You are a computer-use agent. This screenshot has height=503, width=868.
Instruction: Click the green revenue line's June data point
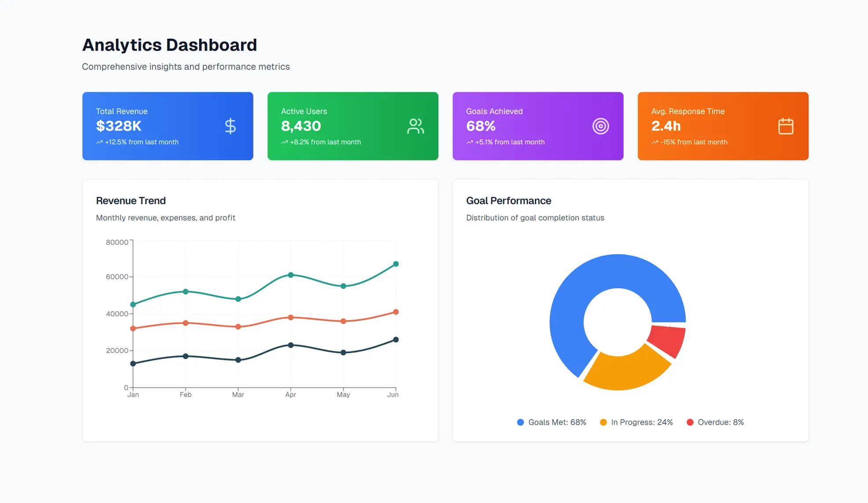(395, 264)
